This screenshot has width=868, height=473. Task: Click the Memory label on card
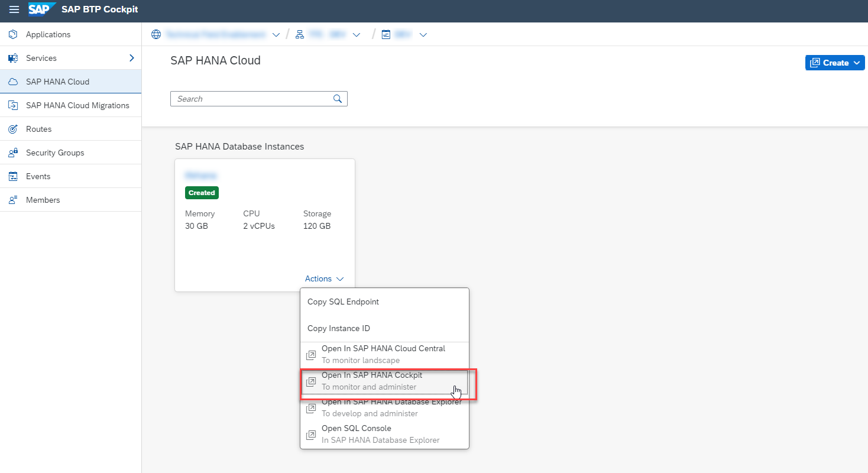[200, 213]
